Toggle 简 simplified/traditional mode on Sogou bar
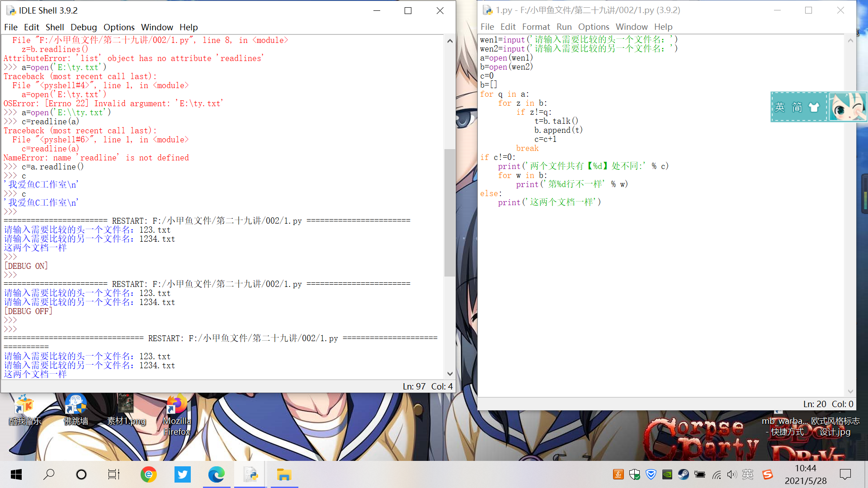 click(x=797, y=107)
